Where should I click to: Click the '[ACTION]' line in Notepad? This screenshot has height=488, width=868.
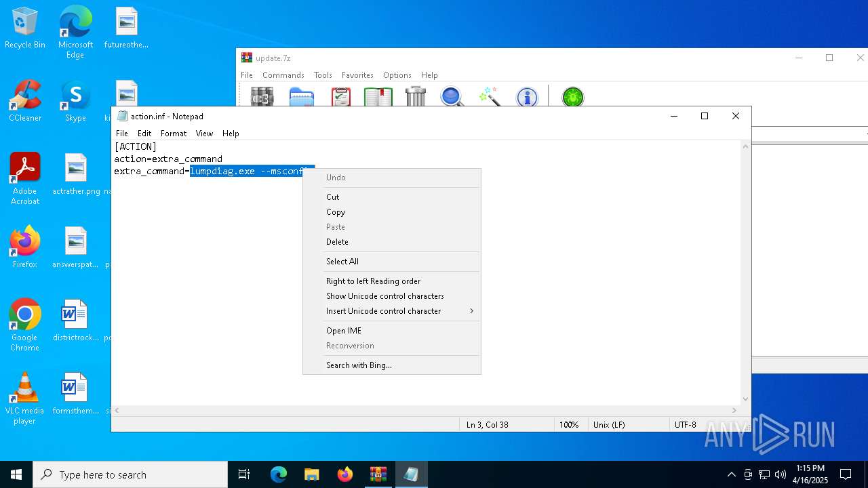pyautogui.click(x=136, y=146)
